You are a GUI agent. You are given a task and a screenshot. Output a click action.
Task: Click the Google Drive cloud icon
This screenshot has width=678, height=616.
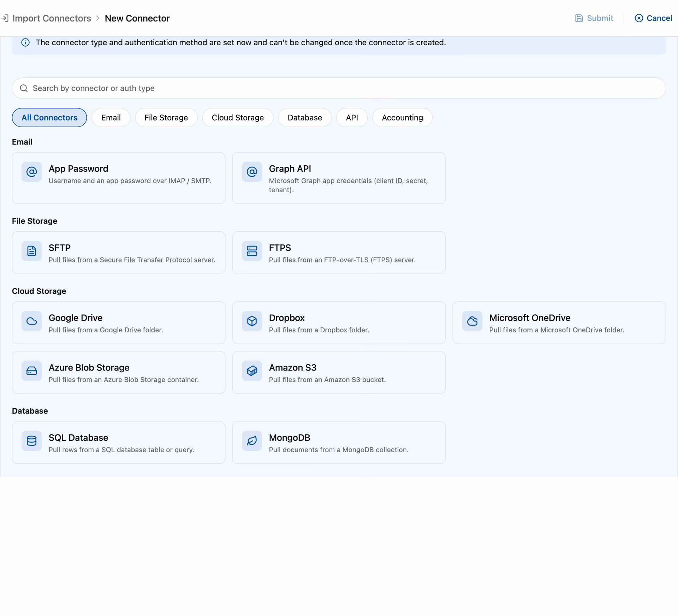31,321
